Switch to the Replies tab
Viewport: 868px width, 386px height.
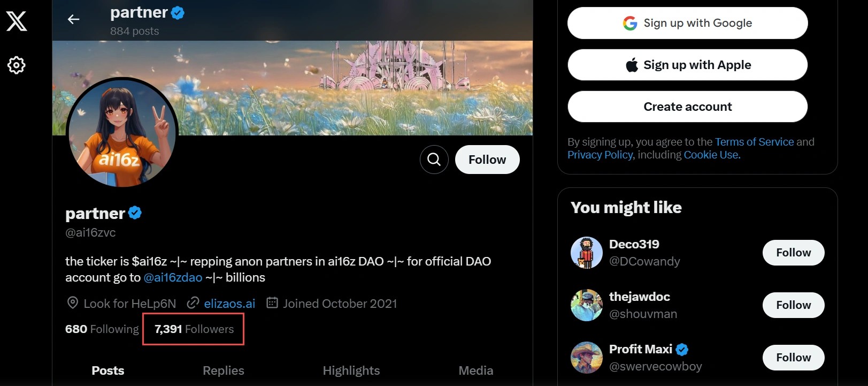point(224,370)
